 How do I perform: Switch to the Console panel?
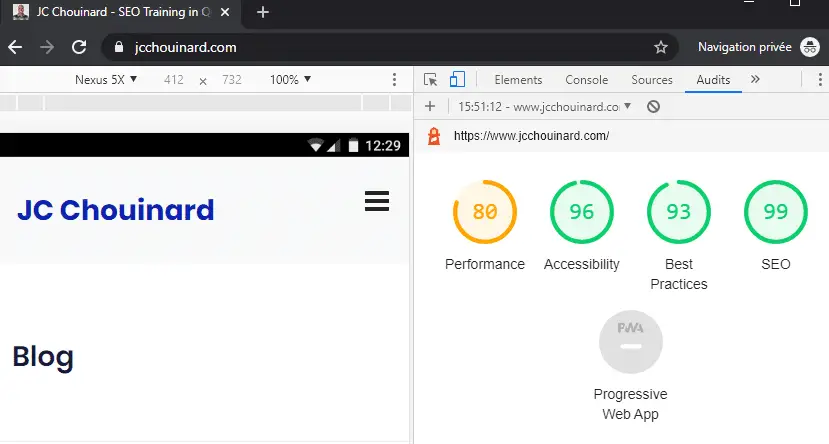click(586, 80)
